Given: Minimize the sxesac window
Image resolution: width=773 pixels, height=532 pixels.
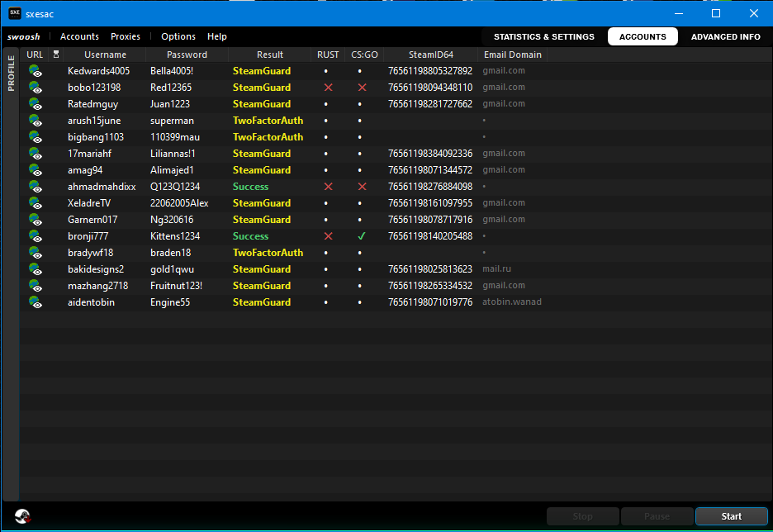Looking at the screenshot, I should pos(679,13).
